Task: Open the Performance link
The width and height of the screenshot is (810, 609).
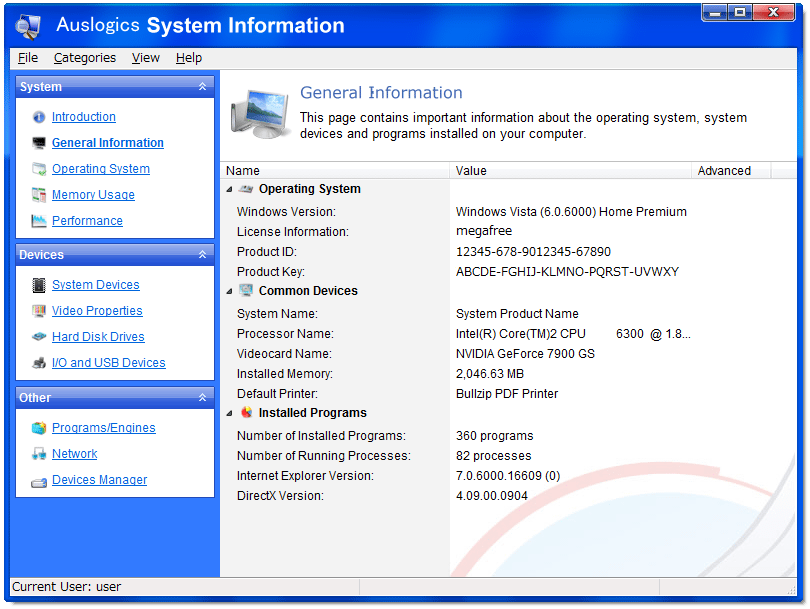Action: (87, 221)
